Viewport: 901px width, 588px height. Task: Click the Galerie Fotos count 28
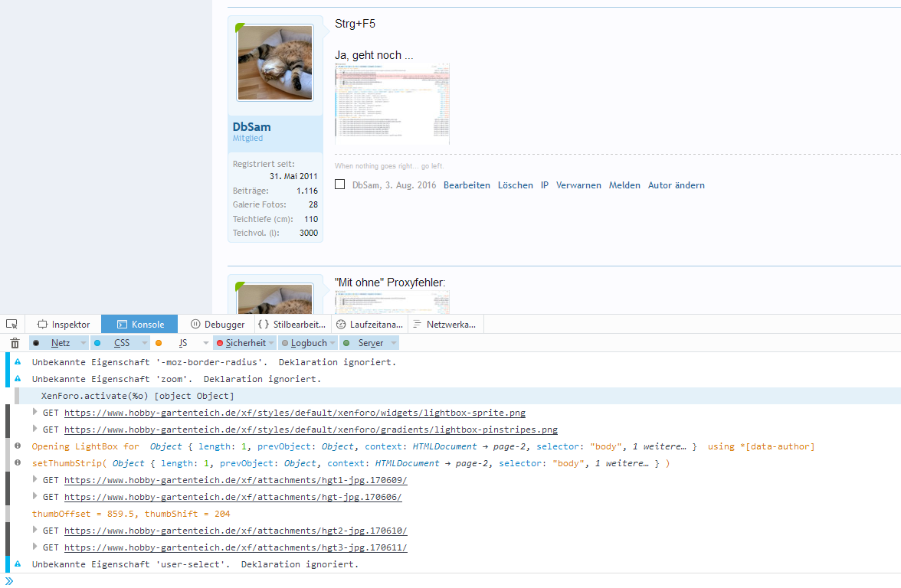pyautogui.click(x=313, y=204)
